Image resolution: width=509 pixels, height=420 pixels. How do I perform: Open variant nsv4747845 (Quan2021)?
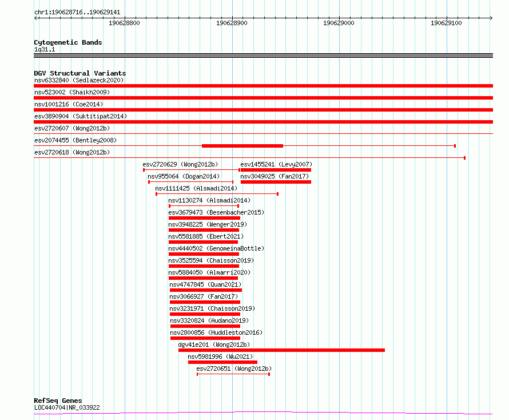click(x=205, y=284)
